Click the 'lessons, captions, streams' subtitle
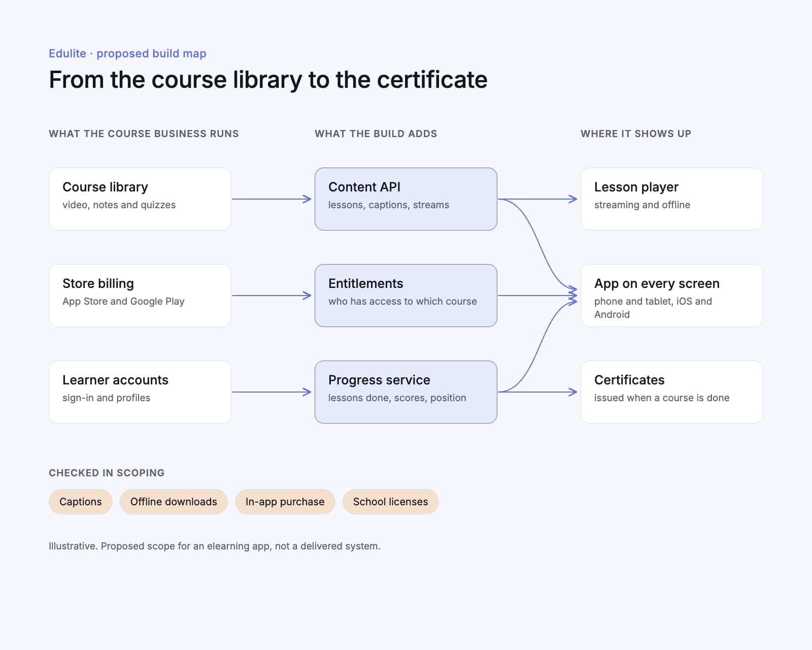This screenshot has height=650, width=812. [389, 205]
